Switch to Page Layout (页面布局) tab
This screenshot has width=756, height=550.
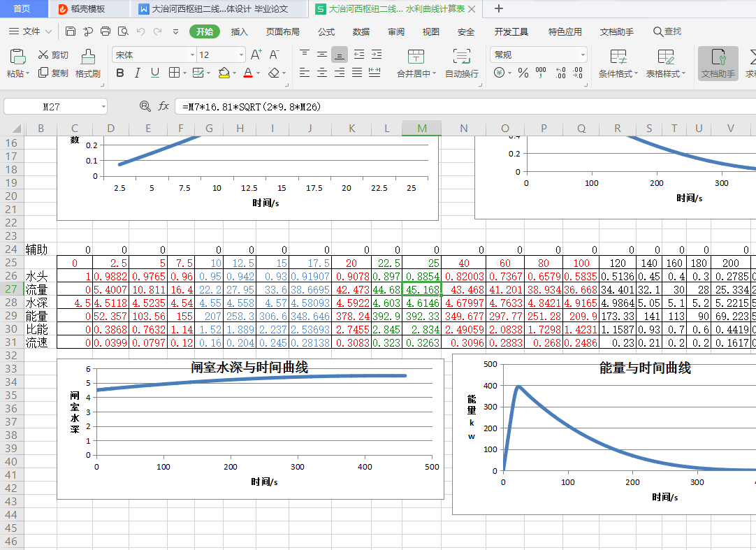(x=282, y=32)
